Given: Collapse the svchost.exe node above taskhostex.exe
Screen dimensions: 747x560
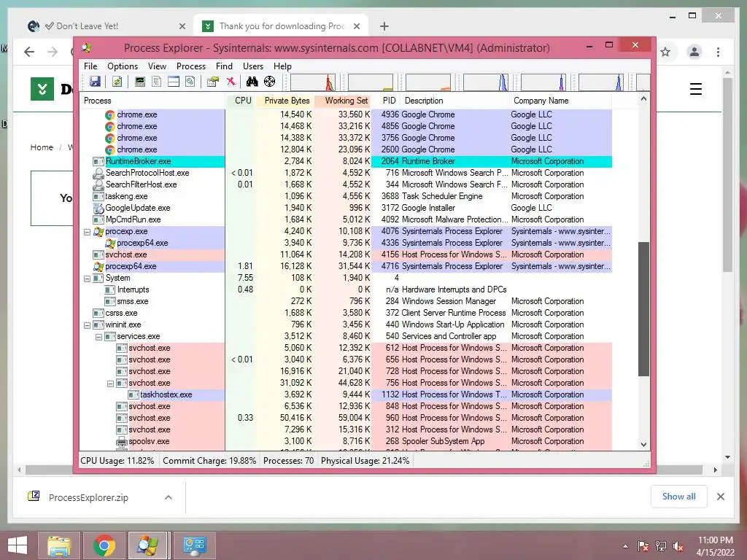Looking at the screenshot, I should click(111, 384).
